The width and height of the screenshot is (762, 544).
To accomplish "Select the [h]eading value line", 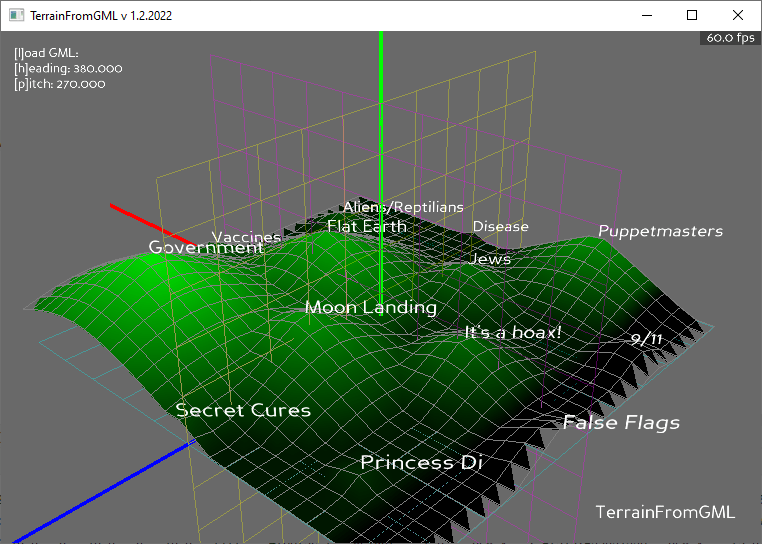I will (68, 68).
